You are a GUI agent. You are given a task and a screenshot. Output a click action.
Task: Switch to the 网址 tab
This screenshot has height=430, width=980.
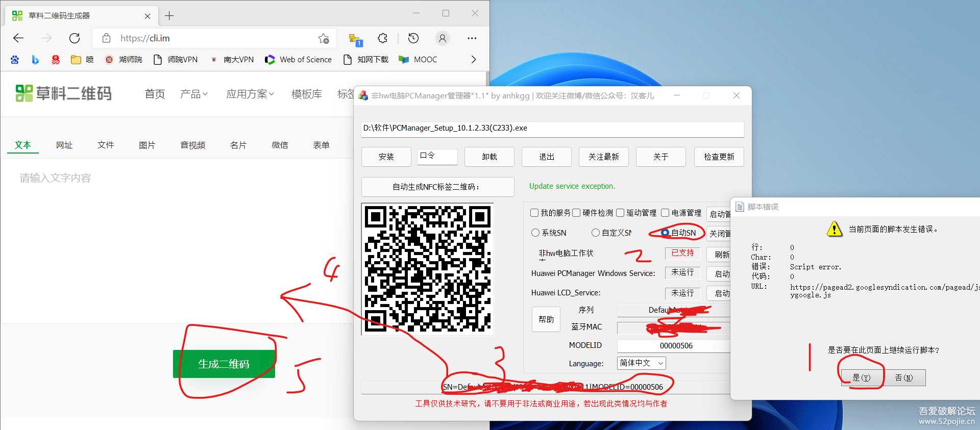pyautogui.click(x=64, y=145)
